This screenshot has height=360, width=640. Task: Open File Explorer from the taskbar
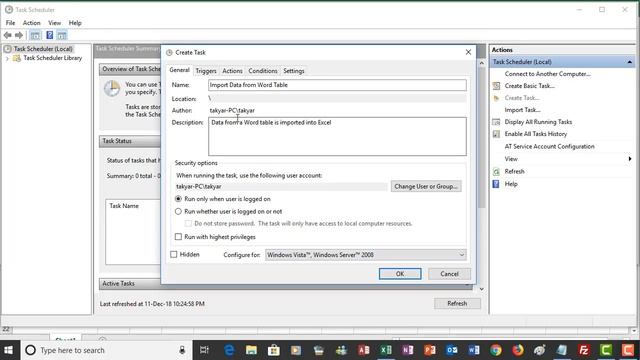pos(251,350)
